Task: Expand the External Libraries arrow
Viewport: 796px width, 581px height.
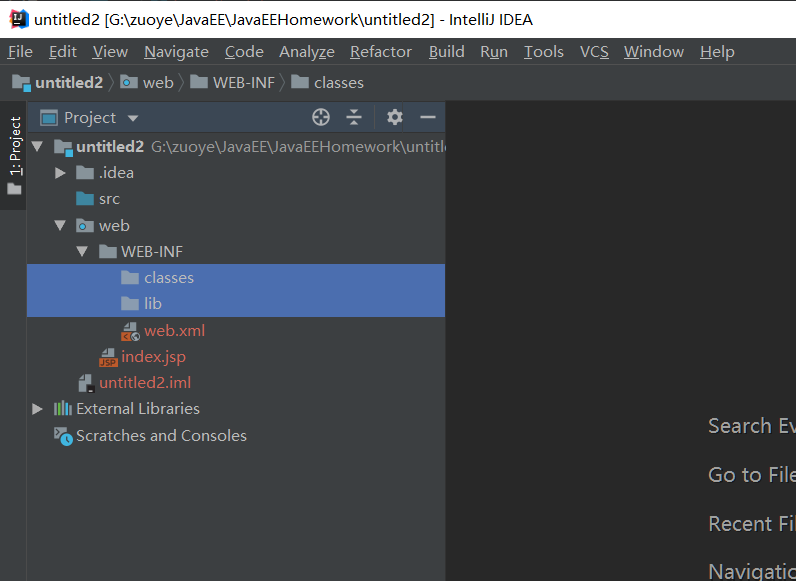Action: click(37, 409)
